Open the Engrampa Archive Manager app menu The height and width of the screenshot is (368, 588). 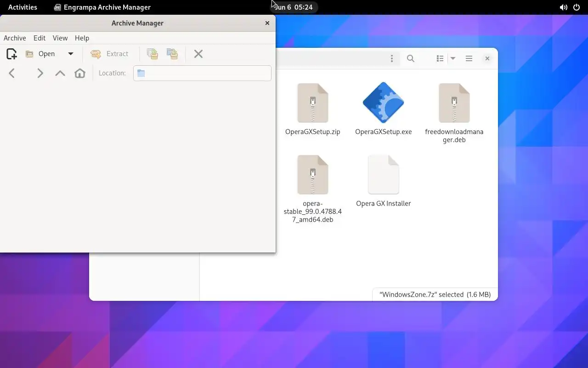tap(102, 7)
